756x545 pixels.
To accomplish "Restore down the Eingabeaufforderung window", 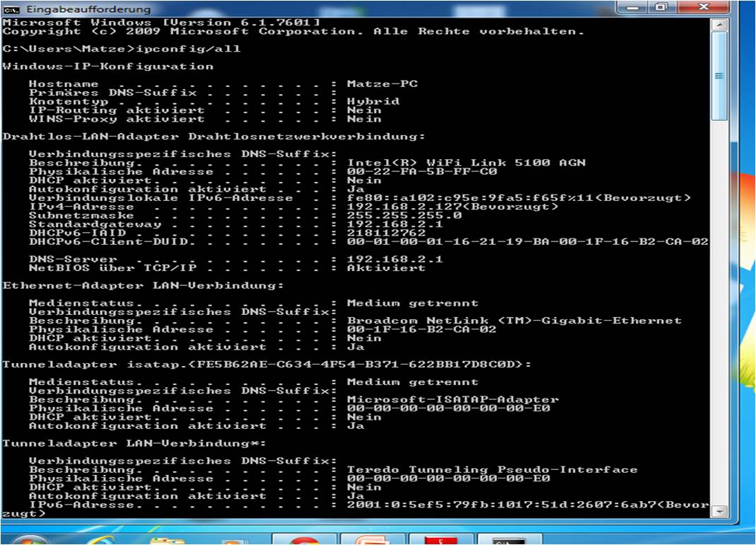I will [662, 7].
